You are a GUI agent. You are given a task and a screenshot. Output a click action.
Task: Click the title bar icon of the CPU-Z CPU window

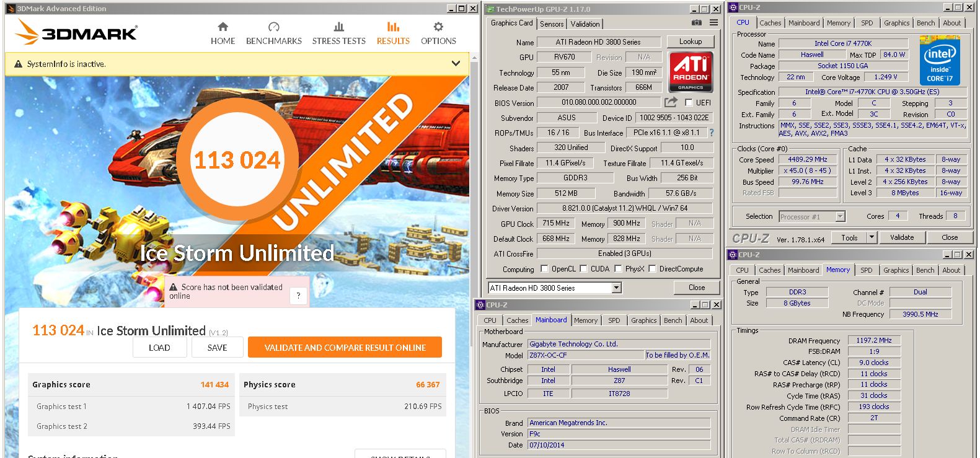point(733,7)
